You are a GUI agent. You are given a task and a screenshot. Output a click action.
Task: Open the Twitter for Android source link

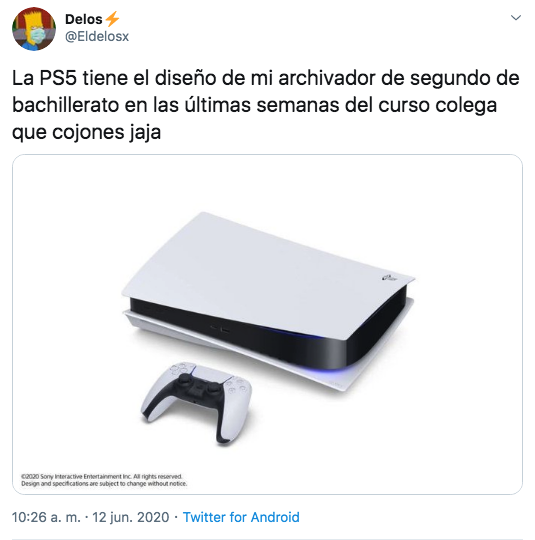tap(241, 517)
